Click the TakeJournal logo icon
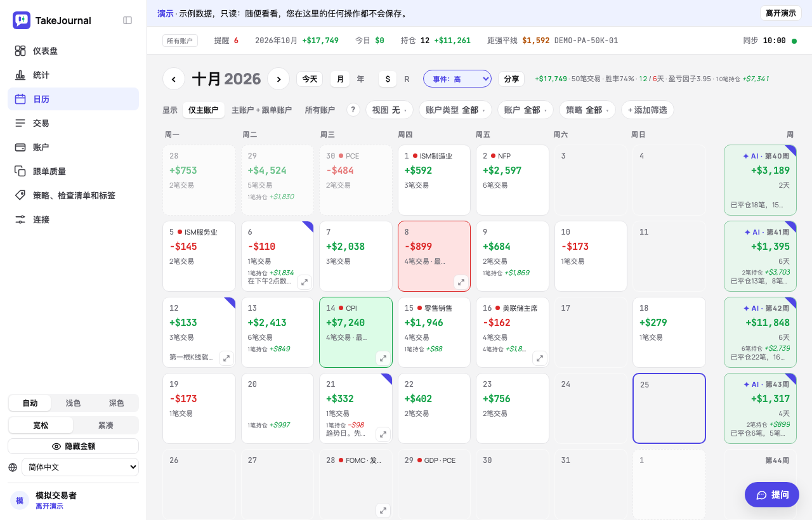812x520 pixels. (22, 20)
